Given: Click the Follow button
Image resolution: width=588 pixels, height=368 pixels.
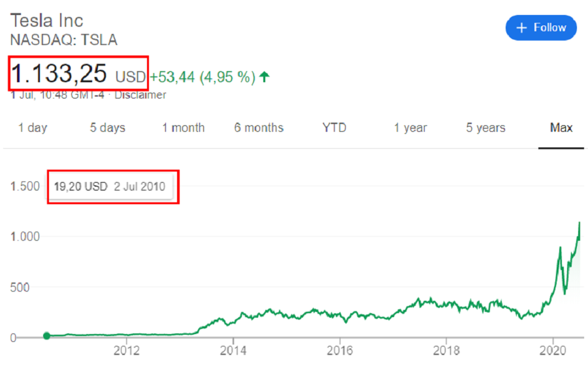Looking at the screenshot, I should (541, 27).
